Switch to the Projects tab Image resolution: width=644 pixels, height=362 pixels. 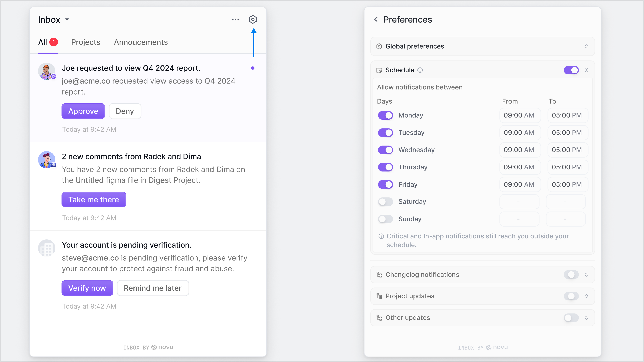[x=86, y=42]
